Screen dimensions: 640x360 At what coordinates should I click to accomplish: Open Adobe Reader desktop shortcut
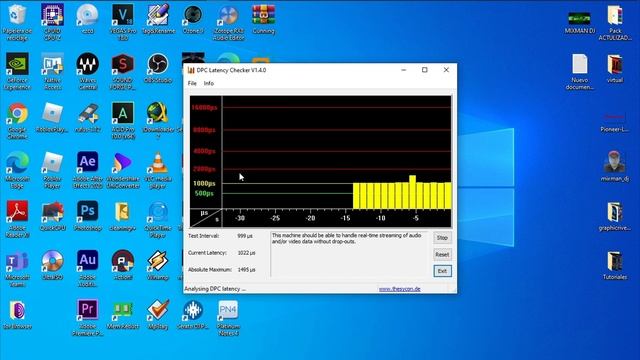(x=17, y=220)
